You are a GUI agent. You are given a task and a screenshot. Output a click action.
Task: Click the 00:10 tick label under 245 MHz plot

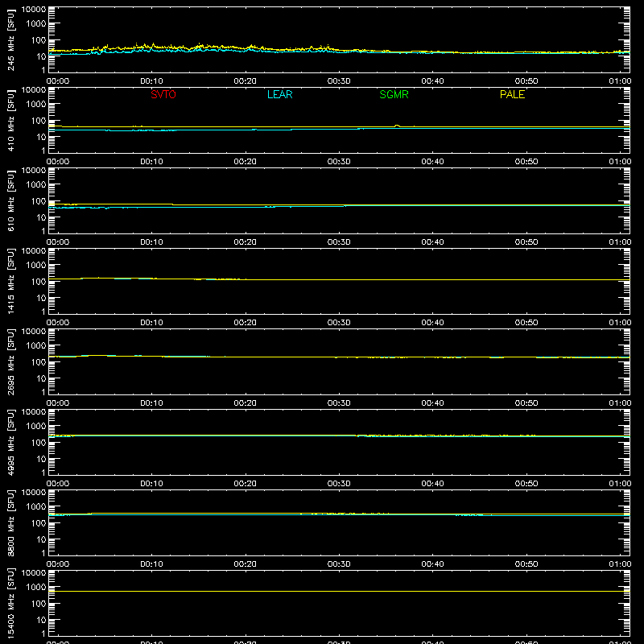click(151, 81)
